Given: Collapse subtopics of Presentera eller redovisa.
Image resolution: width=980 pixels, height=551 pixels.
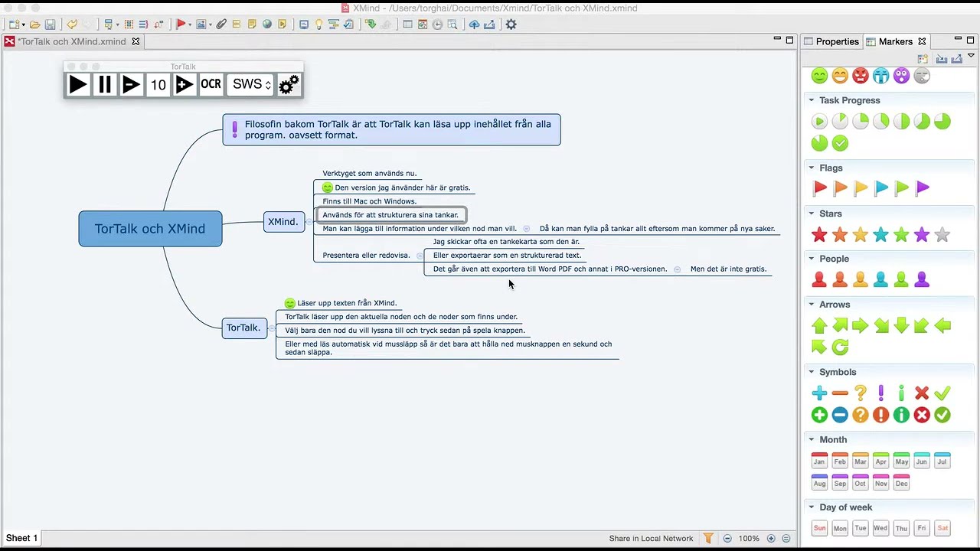Looking at the screenshot, I should [420, 256].
